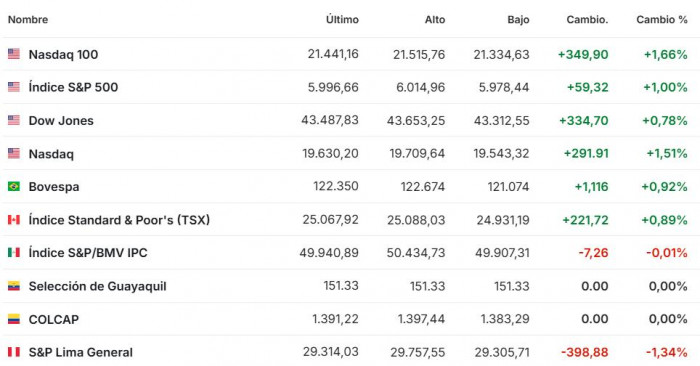Click the Mexico flag beside S&P/BMV IPC
Viewport: 700px width, 366px height.
tap(14, 253)
